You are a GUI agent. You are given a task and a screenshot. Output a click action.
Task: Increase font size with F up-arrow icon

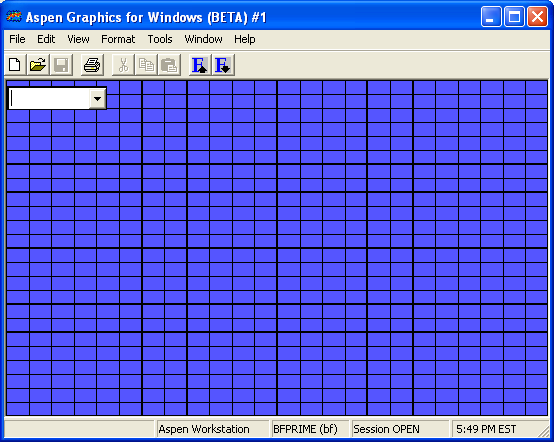click(x=200, y=65)
